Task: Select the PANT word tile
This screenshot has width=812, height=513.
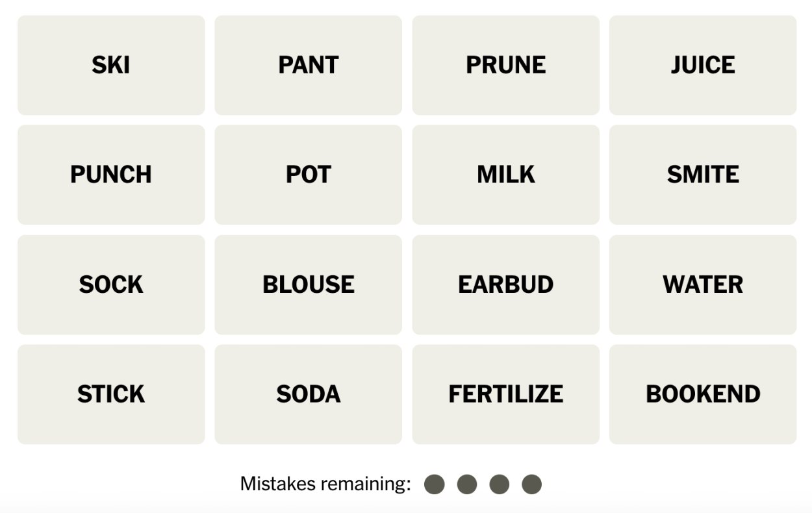Action: point(309,65)
